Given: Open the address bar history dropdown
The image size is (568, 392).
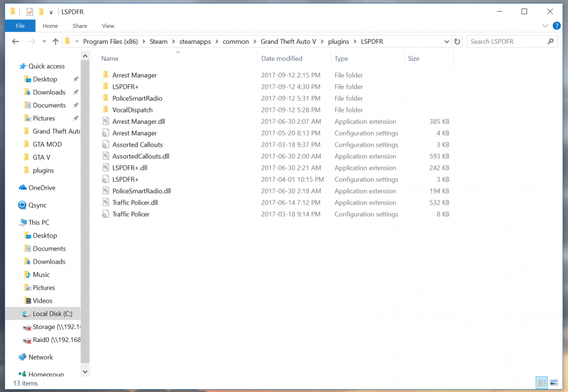Looking at the screenshot, I should tap(446, 41).
